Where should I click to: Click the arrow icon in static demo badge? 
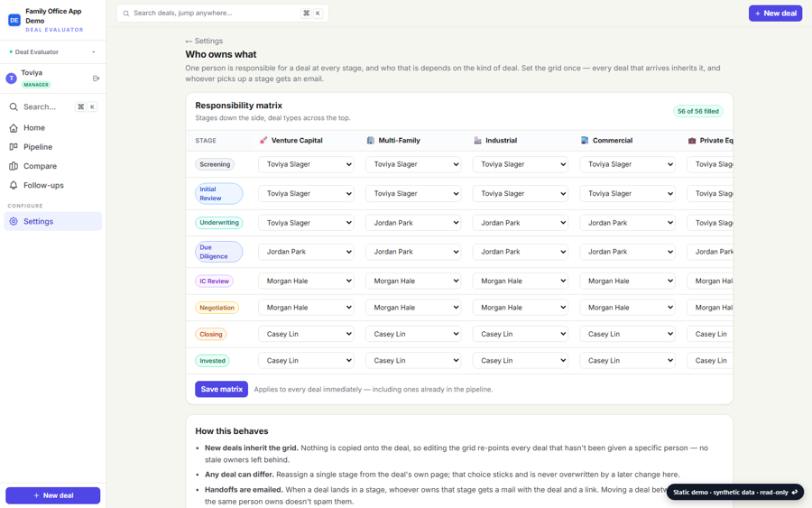[x=794, y=492]
